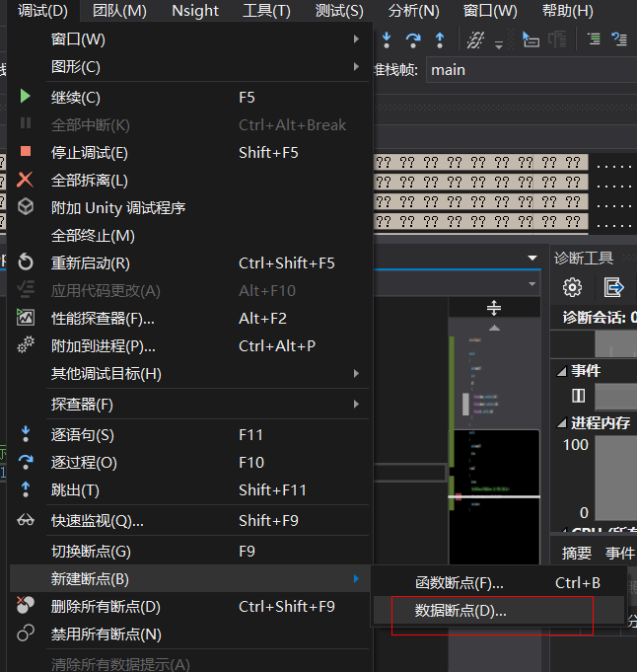The width and height of the screenshot is (637, 672).
Task: Select 跳出(T) menu entry
Action: click(x=189, y=489)
